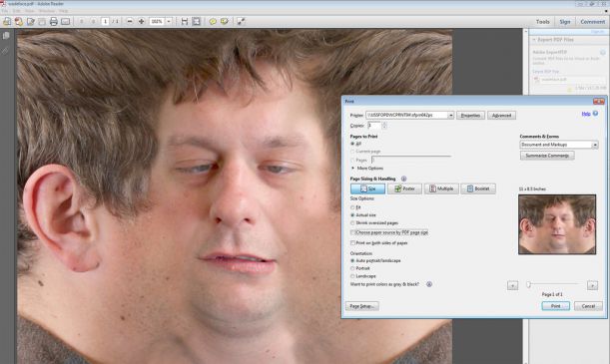This screenshot has height=364, width=610.
Task: Click the printer icon in the main toolbar
Action: coord(54,21)
